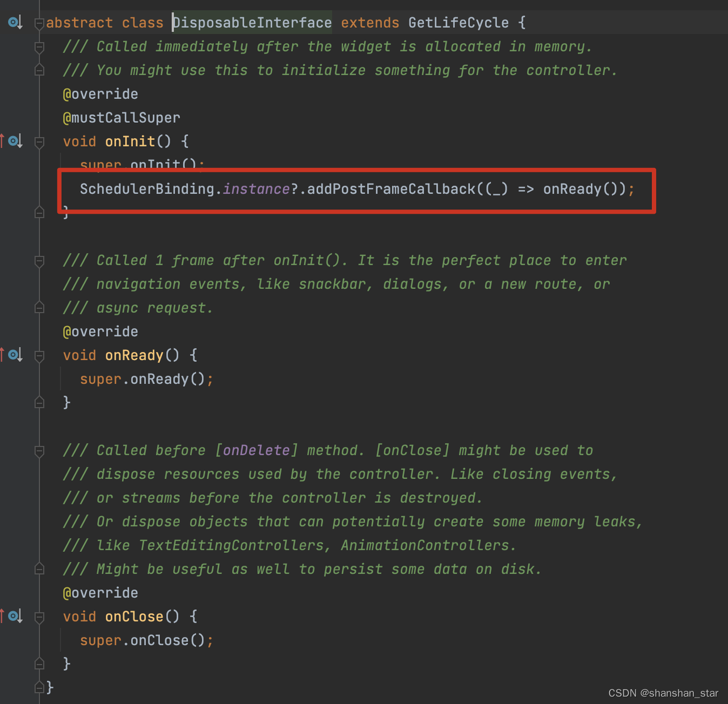Click the addPostFrameCallback method call
Viewport: 728px width, 704px height.
(x=391, y=189)
